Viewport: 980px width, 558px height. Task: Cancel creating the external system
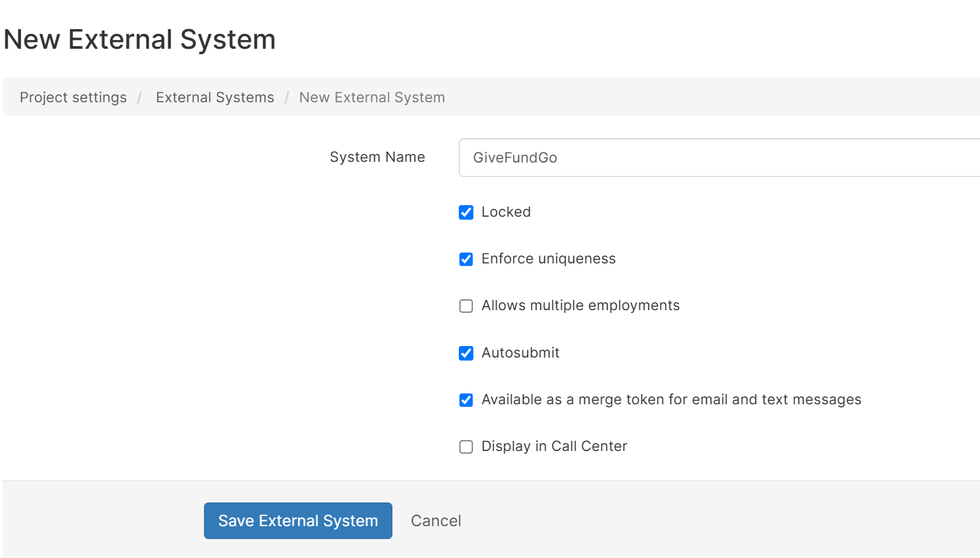436,520
